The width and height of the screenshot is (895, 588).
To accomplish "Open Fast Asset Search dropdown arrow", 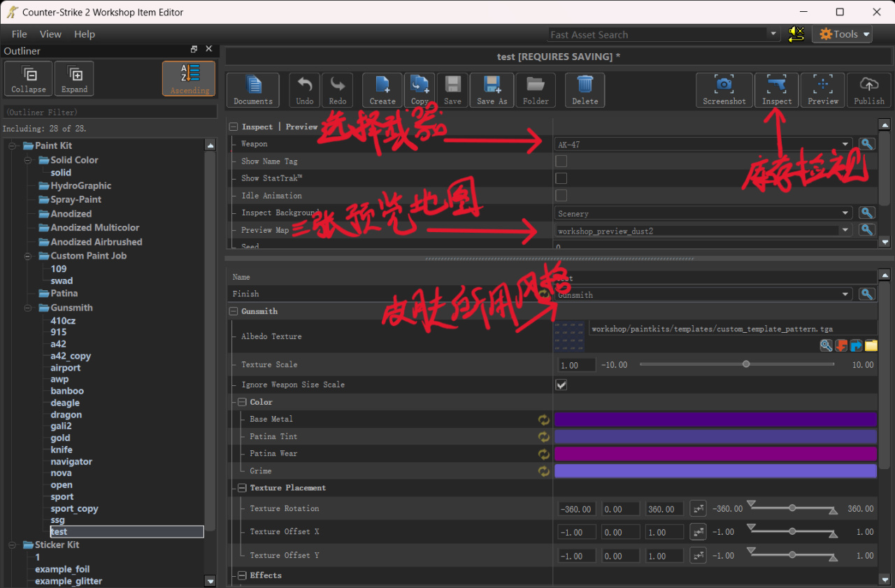I will click(x=773, y=34).
